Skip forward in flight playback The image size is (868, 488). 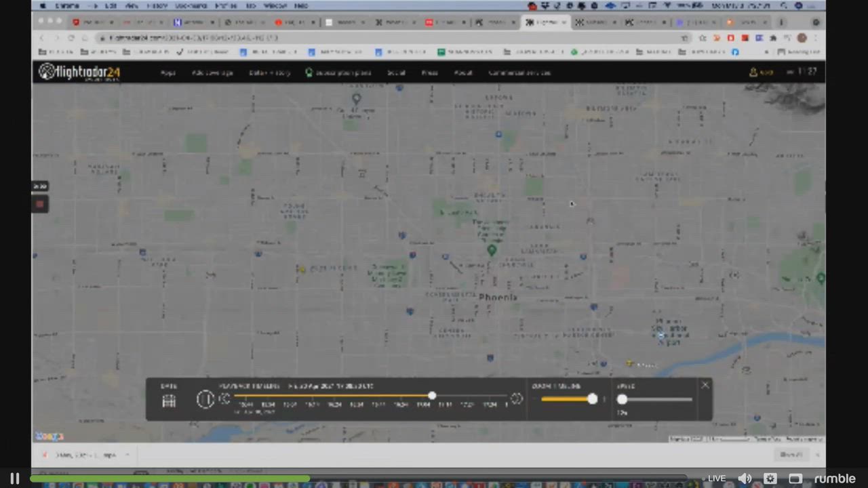(517, 399)
